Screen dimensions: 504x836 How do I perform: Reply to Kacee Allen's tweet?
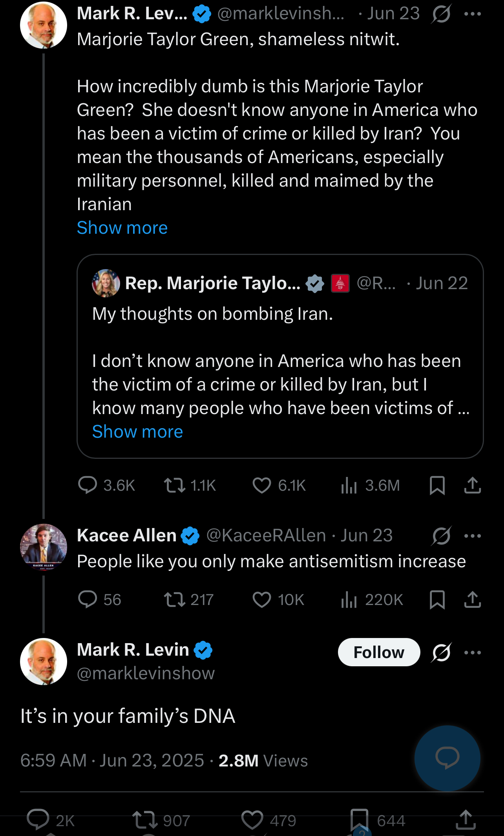point(88,599)
